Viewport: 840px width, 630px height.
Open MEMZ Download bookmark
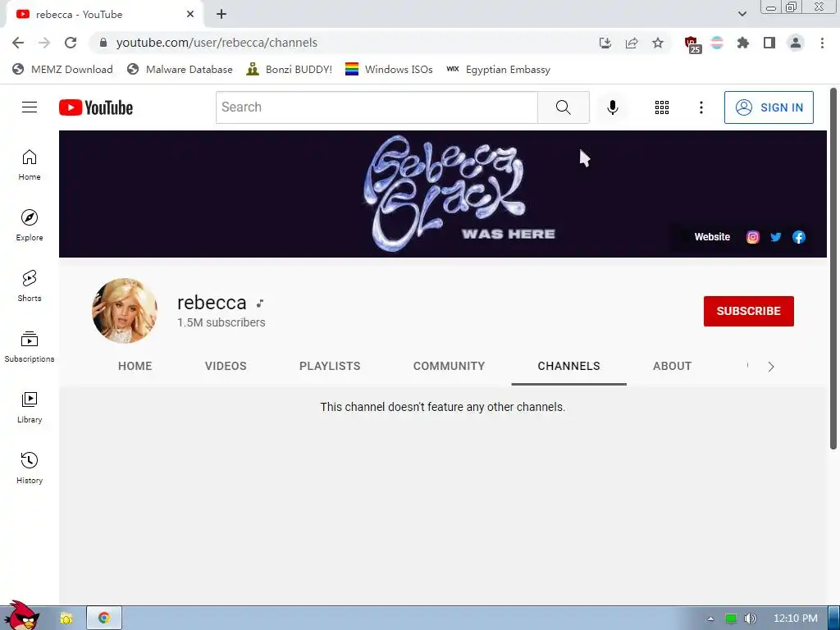coord(62,69)
